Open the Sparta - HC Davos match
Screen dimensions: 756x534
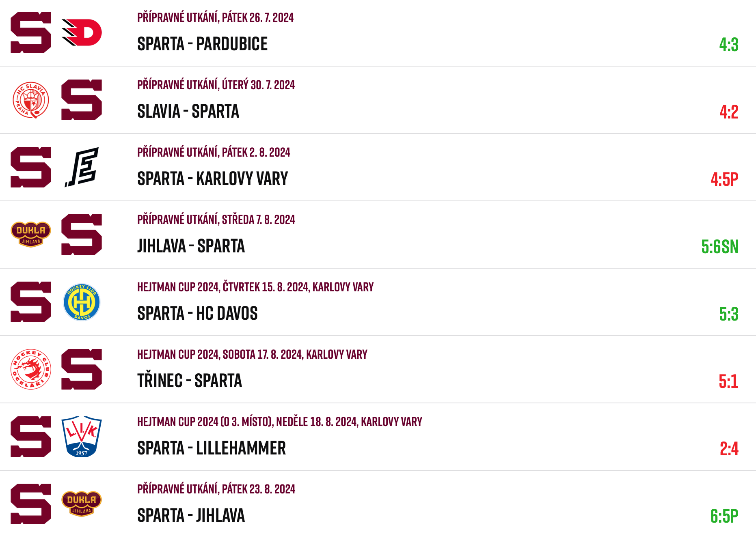click(x=198, y=313)
